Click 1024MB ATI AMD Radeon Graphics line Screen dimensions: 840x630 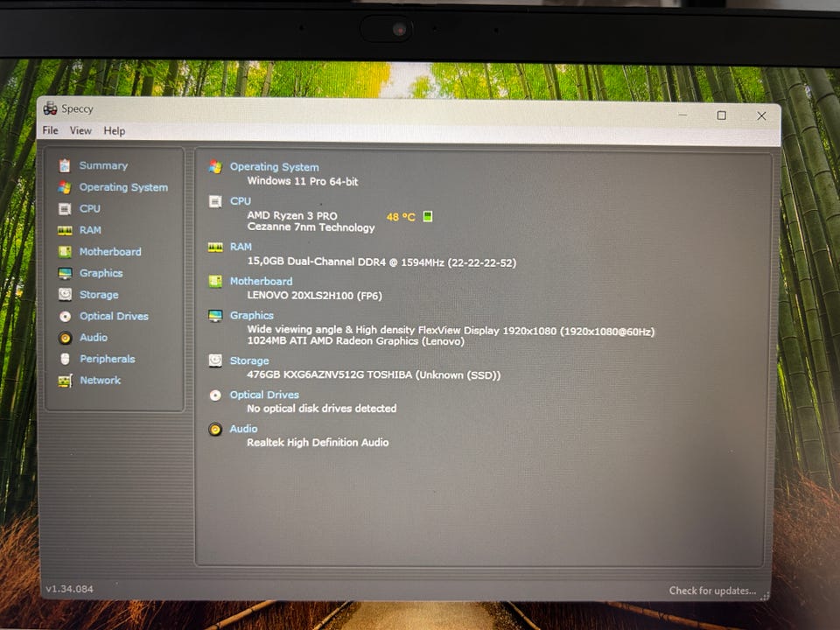(x=356, y=341)
